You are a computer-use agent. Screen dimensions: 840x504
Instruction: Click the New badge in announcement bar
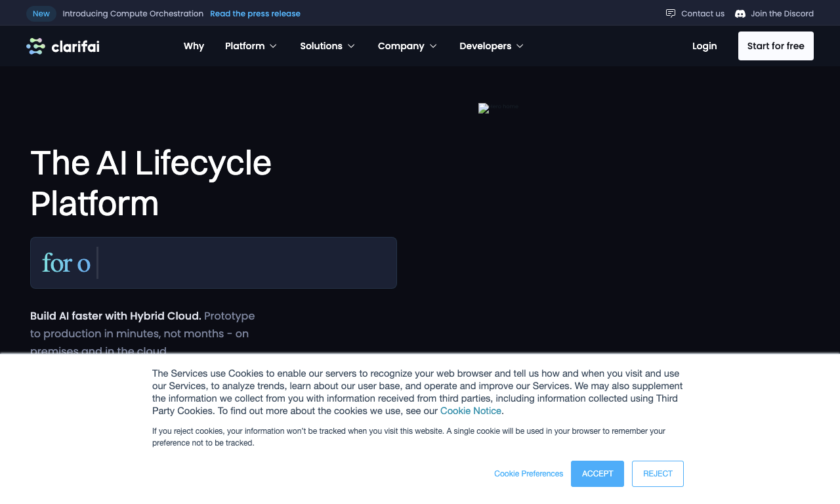(x=41, y=14)
